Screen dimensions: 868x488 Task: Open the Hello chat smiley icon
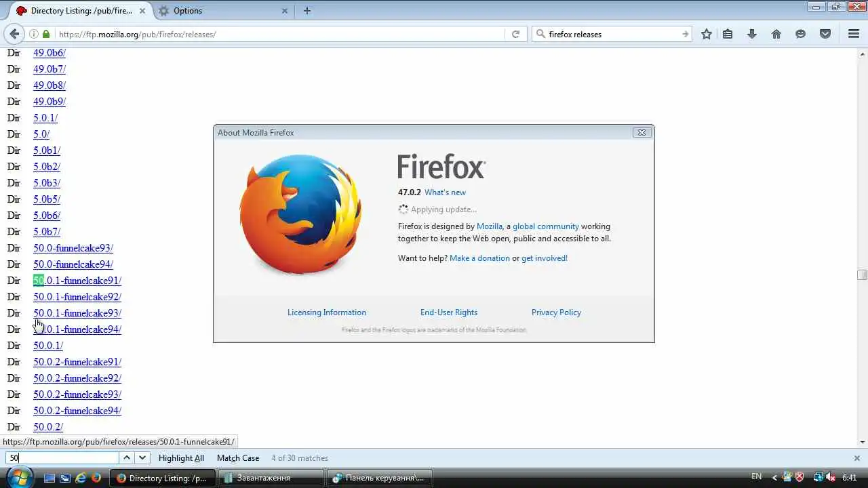pos(801,34)
